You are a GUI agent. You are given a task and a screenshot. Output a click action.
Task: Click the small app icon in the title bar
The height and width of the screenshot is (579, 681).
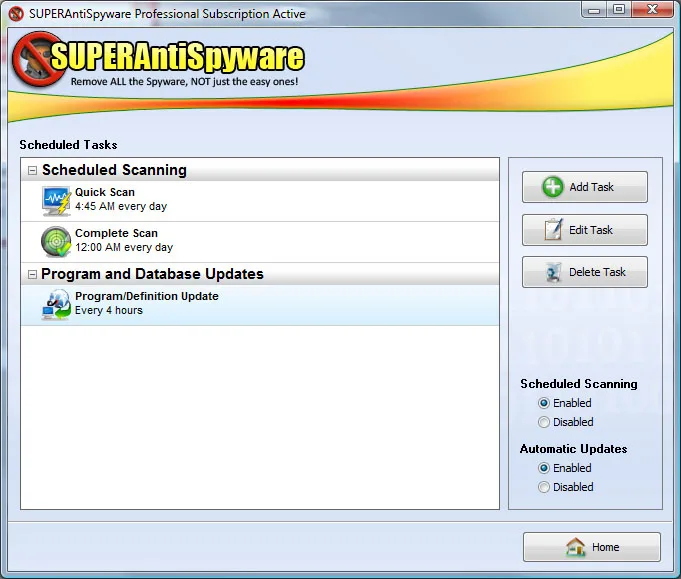point(16,13)
